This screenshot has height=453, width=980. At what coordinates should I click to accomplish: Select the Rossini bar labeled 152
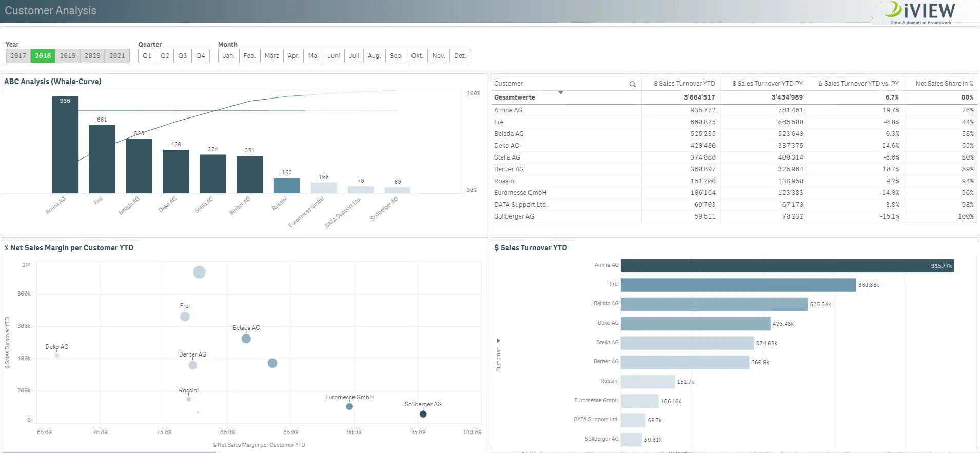click(x=287, y=186)
